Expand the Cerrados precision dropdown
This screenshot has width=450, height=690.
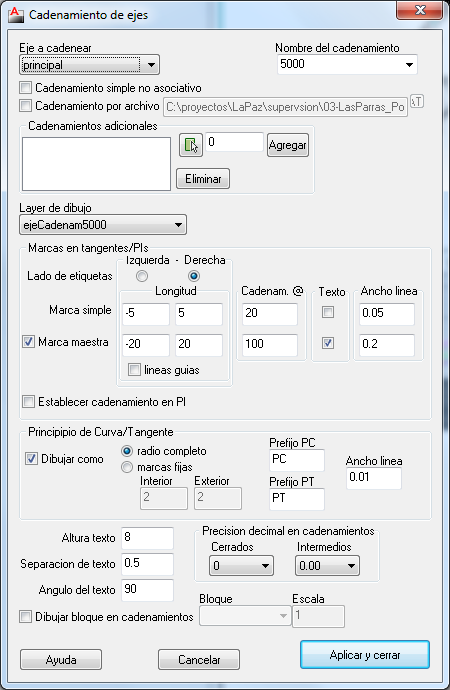pyautogui.click(x=241, y=565)
